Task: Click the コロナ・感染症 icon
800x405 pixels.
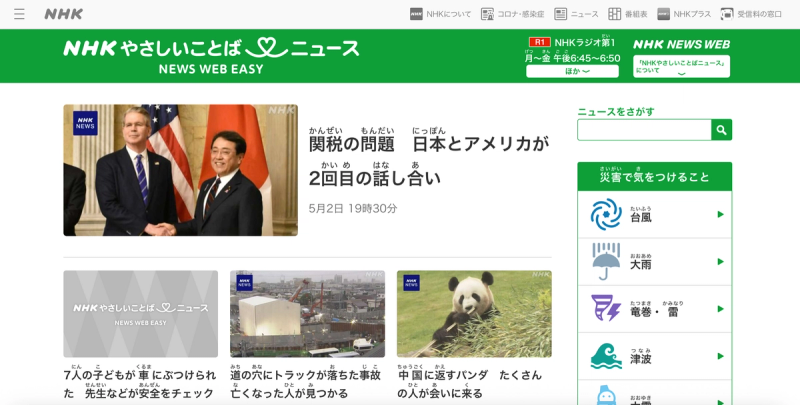Action: [487, 14]
